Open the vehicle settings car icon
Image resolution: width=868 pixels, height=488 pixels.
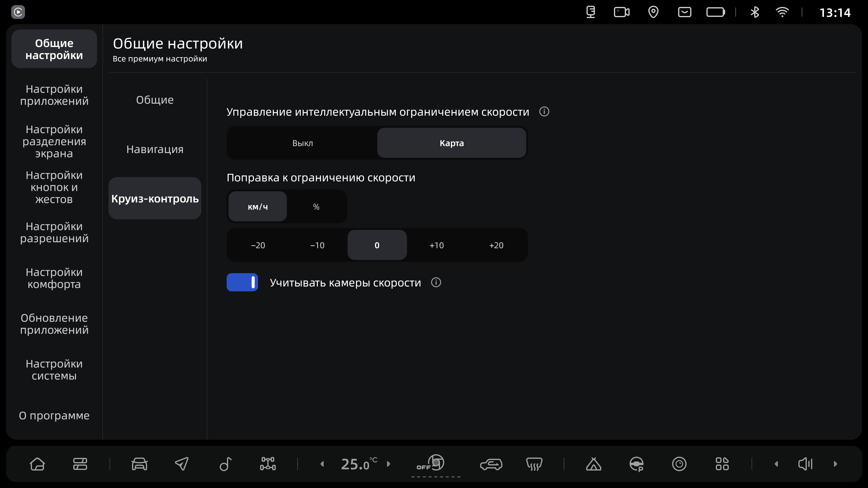(x=139, y=464)
